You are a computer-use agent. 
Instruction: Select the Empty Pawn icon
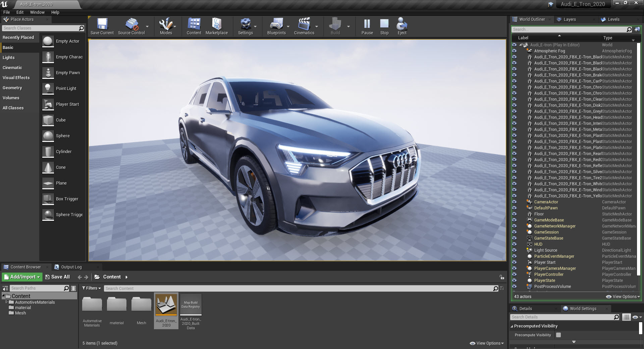48,73
